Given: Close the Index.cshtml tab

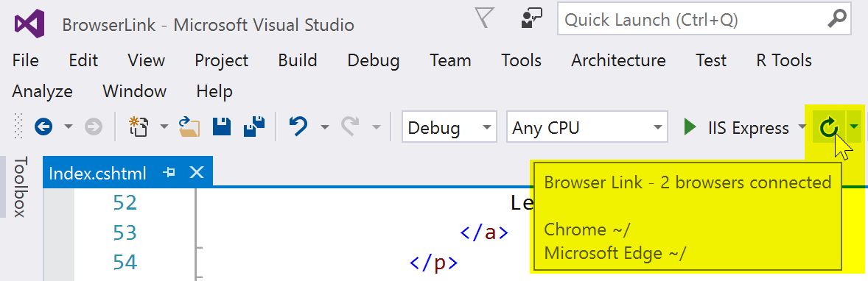Looking at the screenshot, I should pos(197,173).
